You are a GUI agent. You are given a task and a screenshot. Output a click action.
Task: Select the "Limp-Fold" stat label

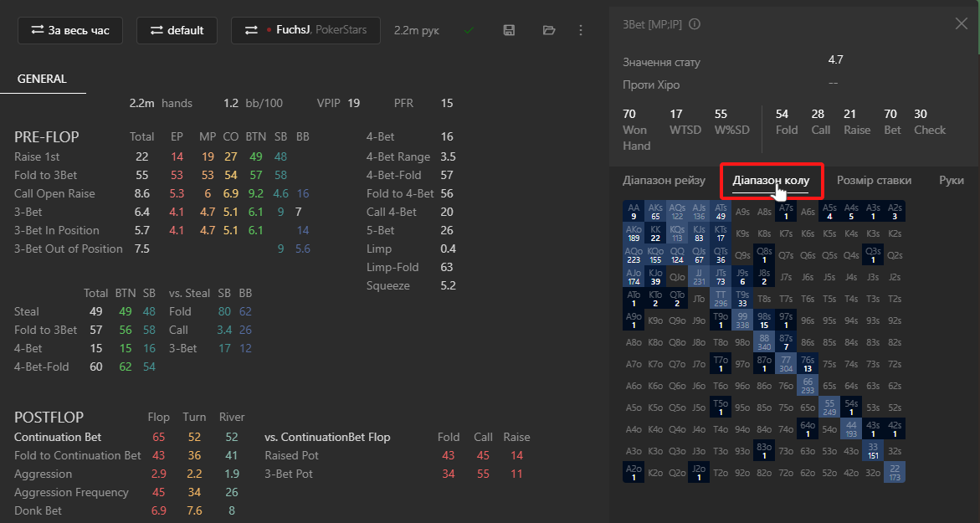(392, 268)
